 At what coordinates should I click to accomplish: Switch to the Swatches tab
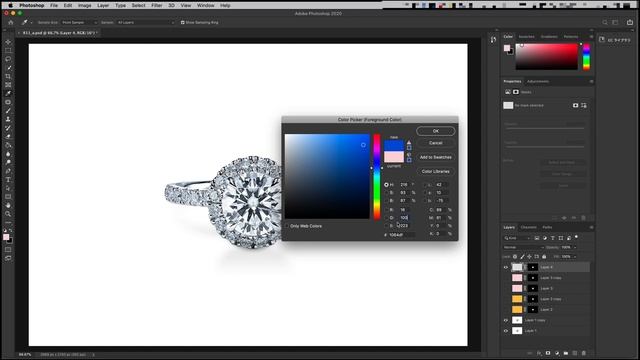point(526,37)
